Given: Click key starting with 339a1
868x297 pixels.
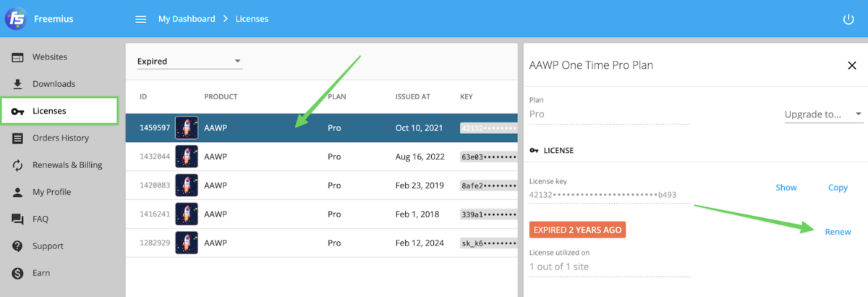Looking at the screenshot, I should click(x=489, y=214).
